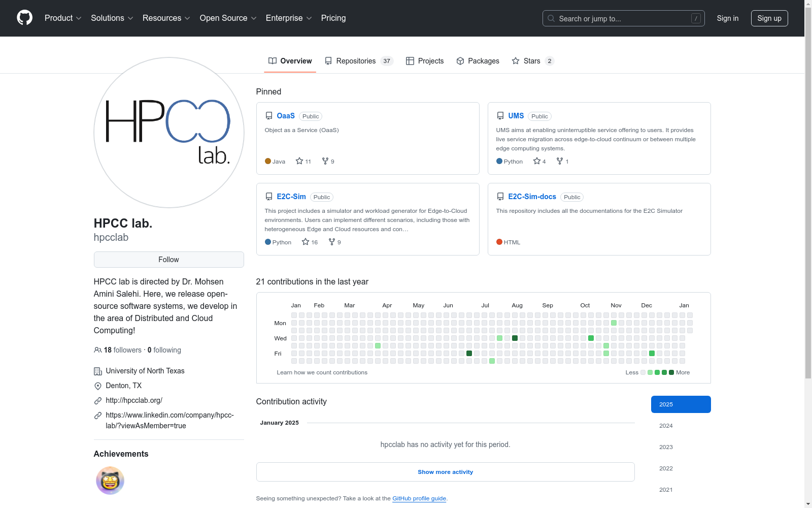Click the followers people icon
The height and width of the screenshot is (508, 812).
[x=98, y=350]
